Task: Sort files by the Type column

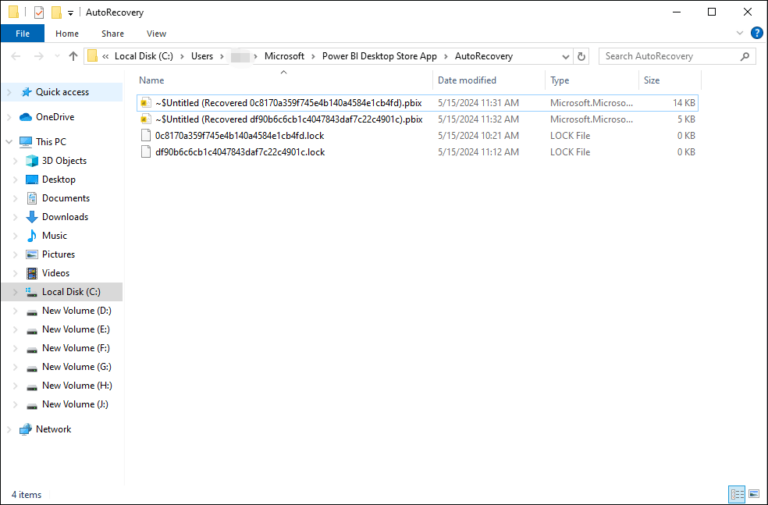Action: point(592,80)
